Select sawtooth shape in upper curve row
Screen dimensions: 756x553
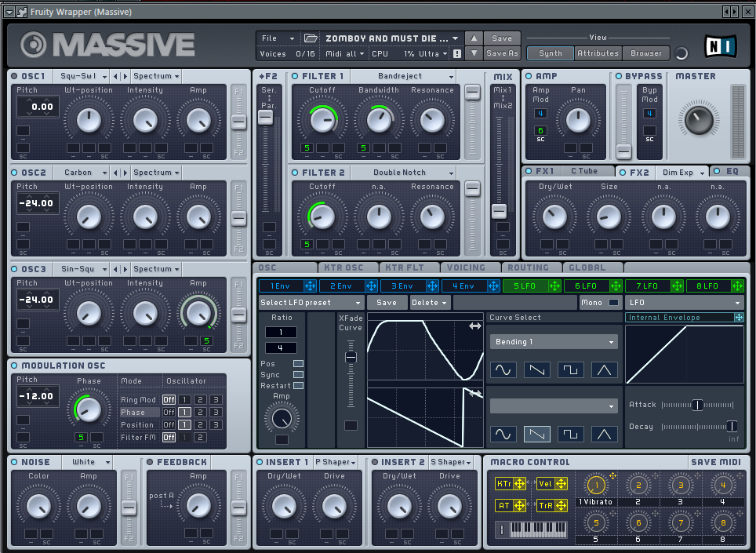pyautogui.click(x=536, y=369)
